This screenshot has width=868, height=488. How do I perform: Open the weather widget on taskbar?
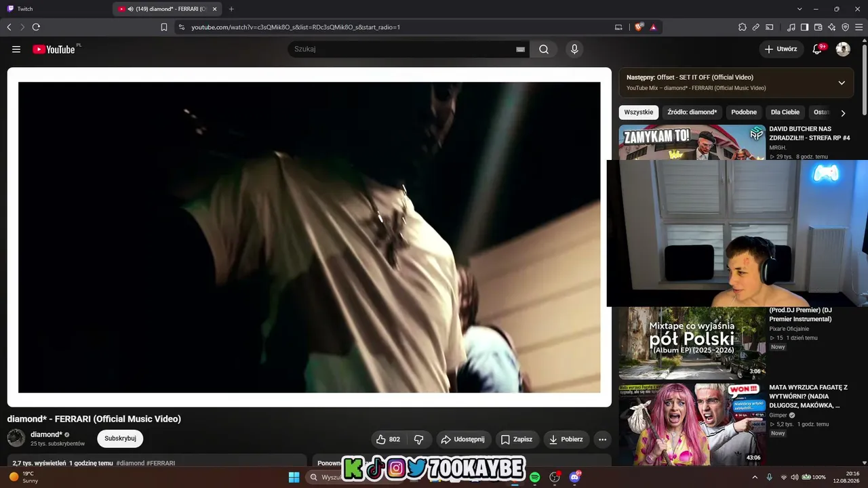(24, 477)
